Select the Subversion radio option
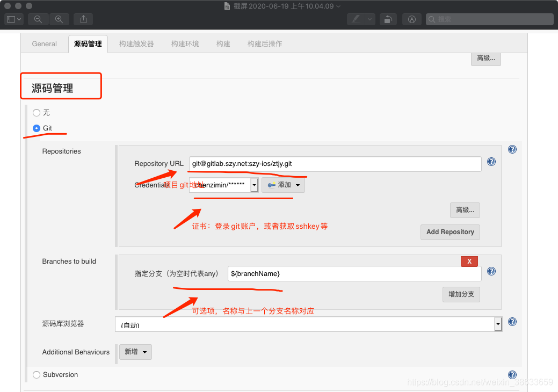The image size is (558, 392). (x=37, y=375)
